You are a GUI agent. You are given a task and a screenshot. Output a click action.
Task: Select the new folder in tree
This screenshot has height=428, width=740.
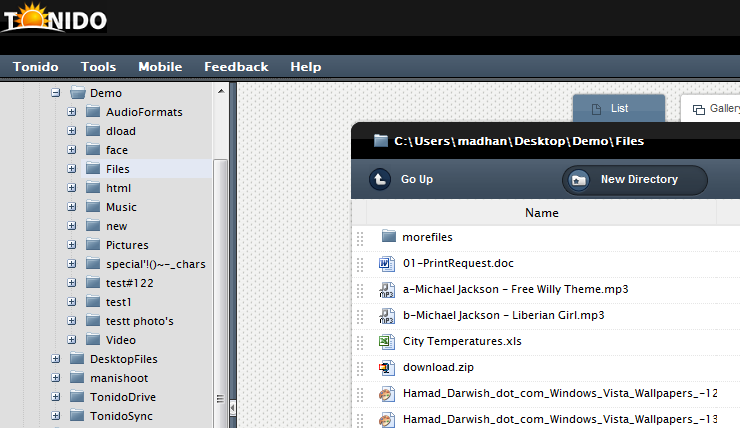[117, 226]
